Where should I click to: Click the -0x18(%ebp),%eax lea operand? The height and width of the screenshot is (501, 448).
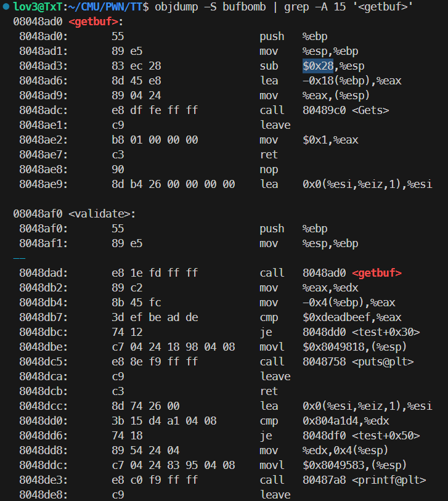click(352, 81)
